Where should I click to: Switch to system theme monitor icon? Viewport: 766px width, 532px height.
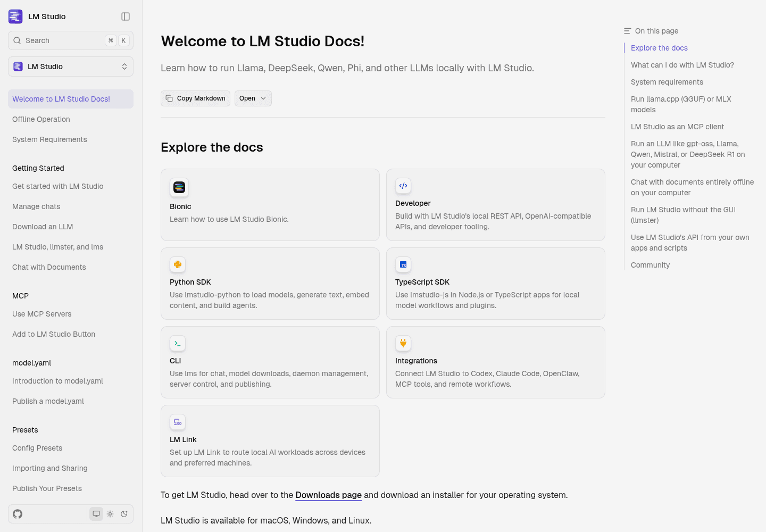[96, 514]
